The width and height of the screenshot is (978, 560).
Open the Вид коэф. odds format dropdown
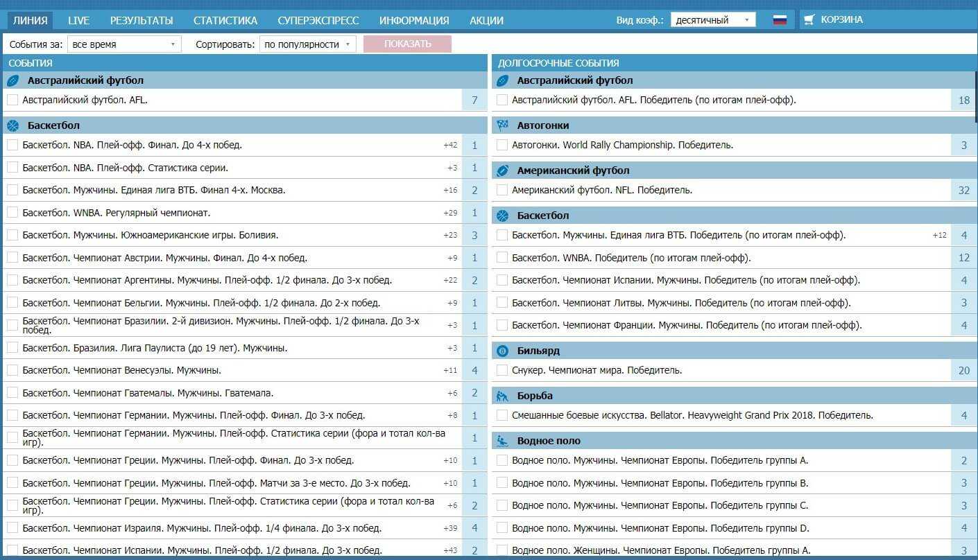coord(713,20)
